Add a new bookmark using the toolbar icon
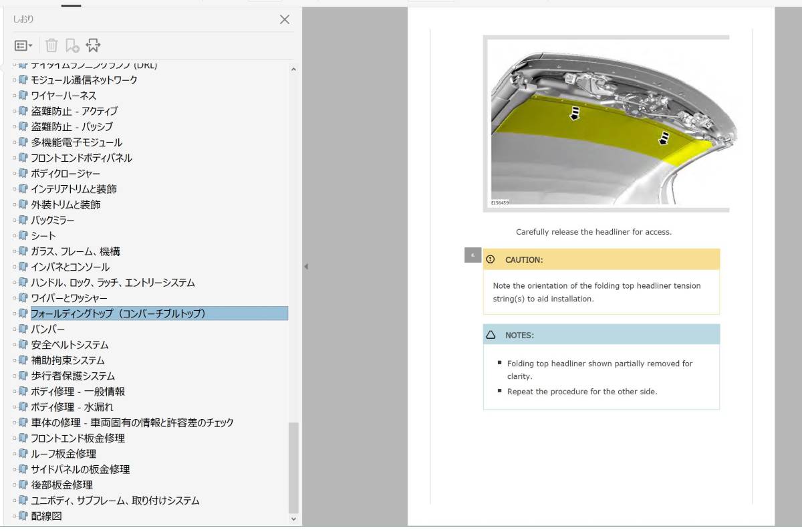 pos(72,45)
